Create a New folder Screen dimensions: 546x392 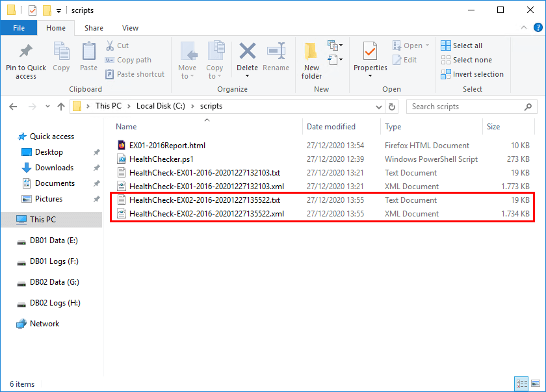pyautogui.click(x=311, y=60)
